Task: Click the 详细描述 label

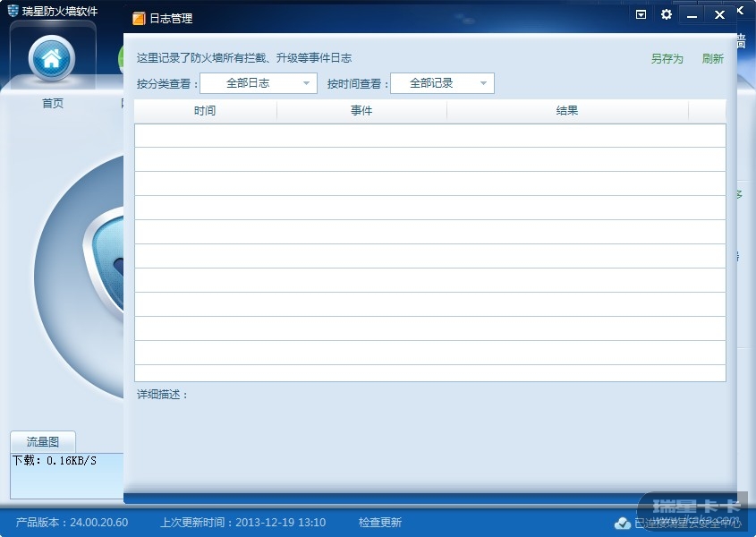Action: pos(162,395)
